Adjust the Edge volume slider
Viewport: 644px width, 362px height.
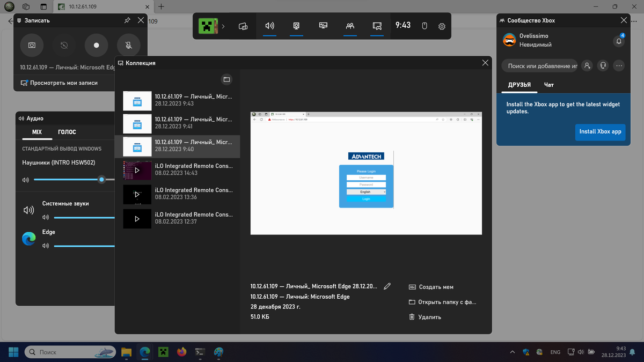84,246
